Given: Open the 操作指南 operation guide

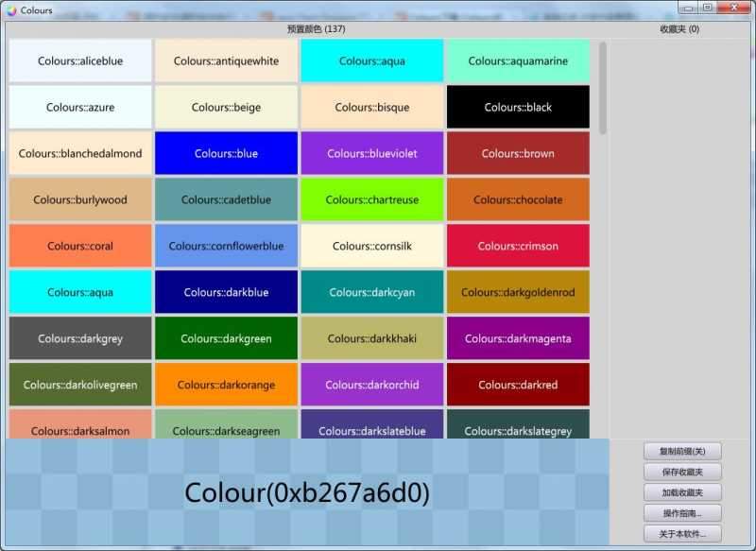Looking at the screenshot, I should 681,513.
